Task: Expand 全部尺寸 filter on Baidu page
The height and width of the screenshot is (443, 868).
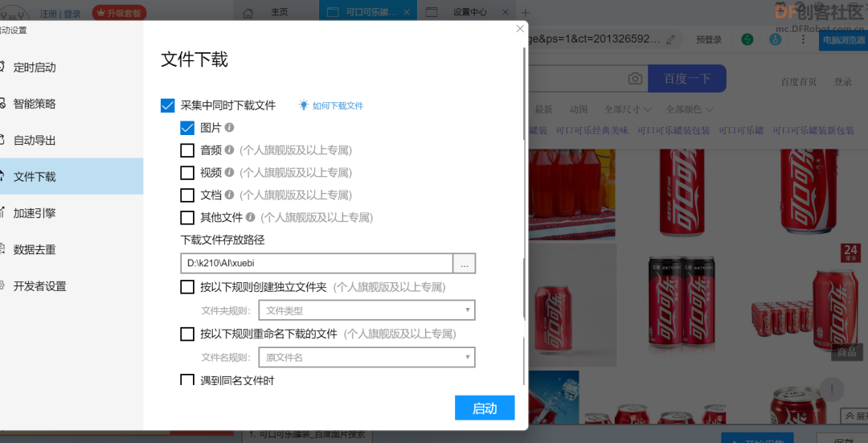Action: coord(628,109)
